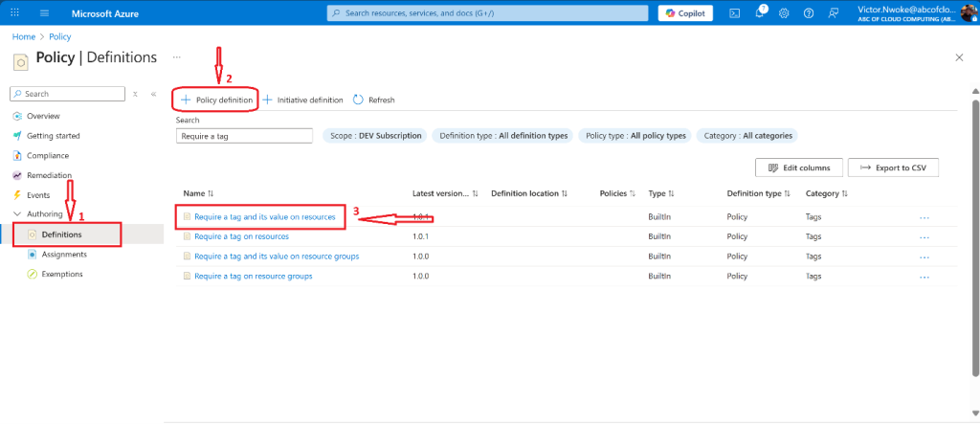Collapse the sidebar with double chevron
980x424 pixels.
click(153, 94)
